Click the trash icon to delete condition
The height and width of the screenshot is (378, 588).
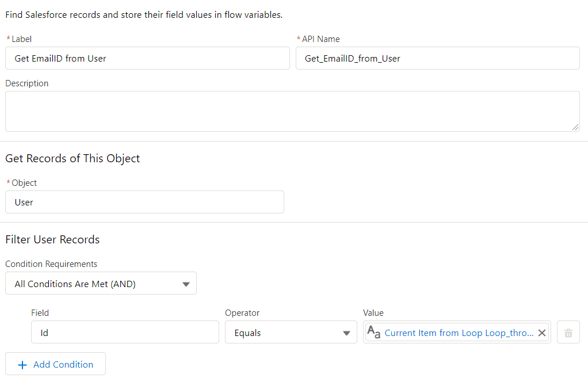click(568, 332)
